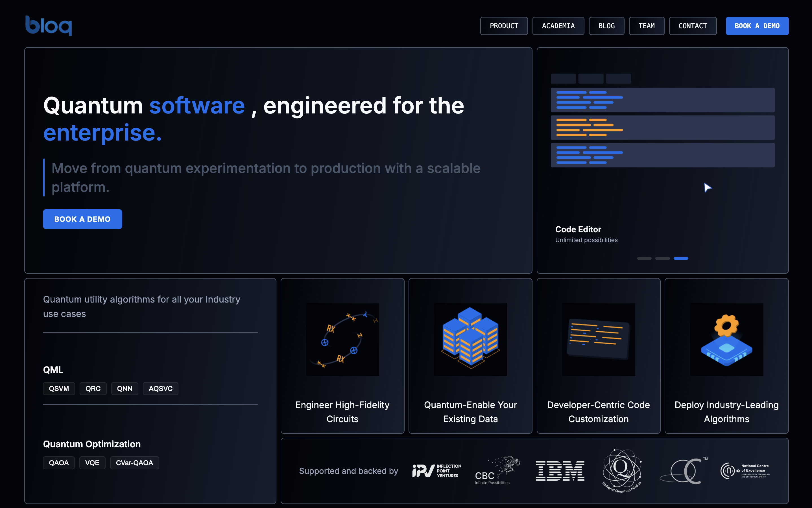Click the hero BOOK A DEMO button
This screenshot has height=508, width=812.
[82, 219]
